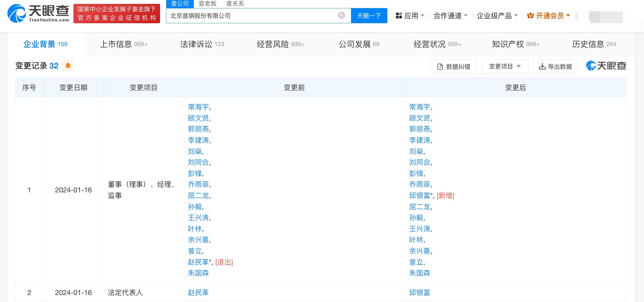
Task: Click the bell alert icon beside 变更记录
Action: coord(68,66)
